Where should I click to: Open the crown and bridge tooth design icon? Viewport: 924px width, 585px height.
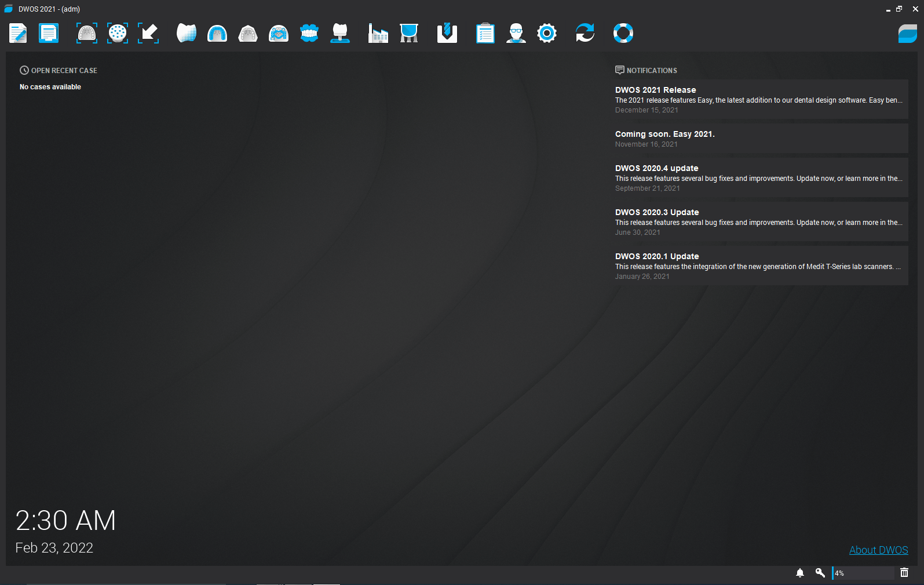187,33
